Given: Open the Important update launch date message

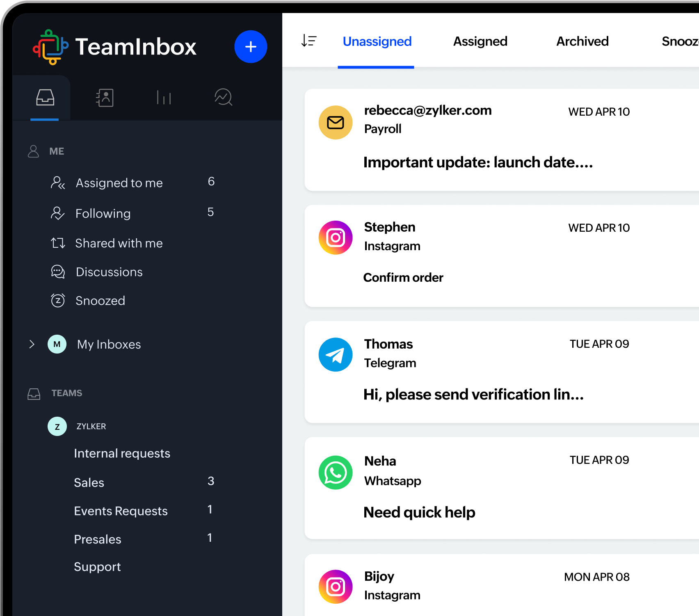Looking at the screenshot, I should click(x=478, y=162).
